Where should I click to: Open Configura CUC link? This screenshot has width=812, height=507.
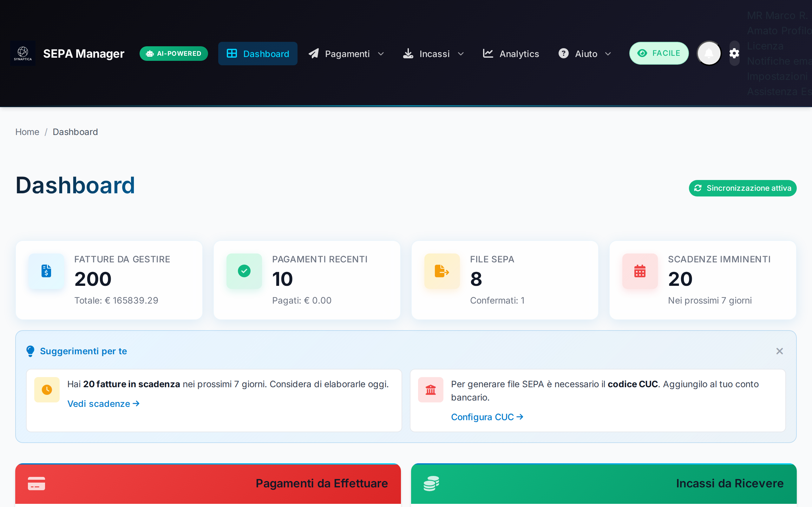tap(487, 417)
